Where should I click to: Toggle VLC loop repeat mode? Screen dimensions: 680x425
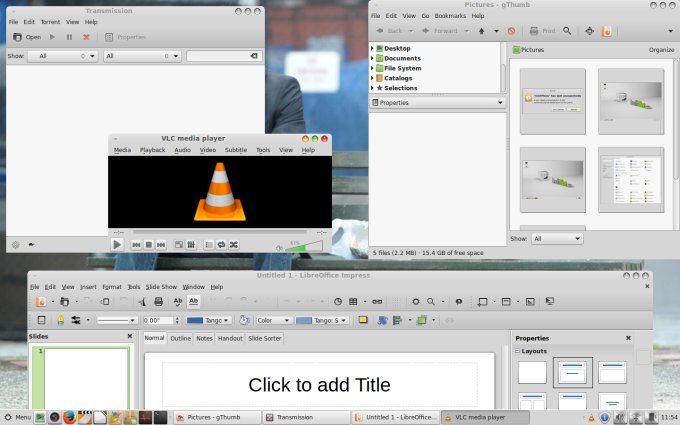(221, 244)
